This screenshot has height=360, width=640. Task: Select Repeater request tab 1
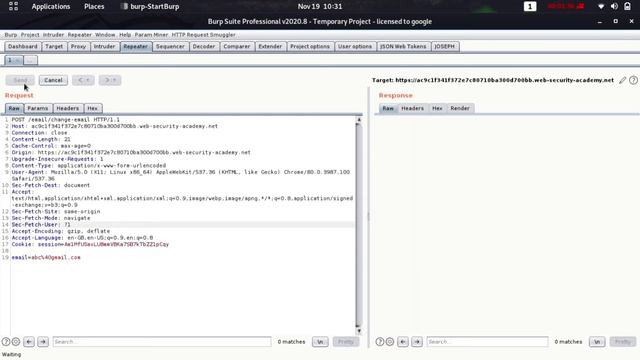[13, 60]
